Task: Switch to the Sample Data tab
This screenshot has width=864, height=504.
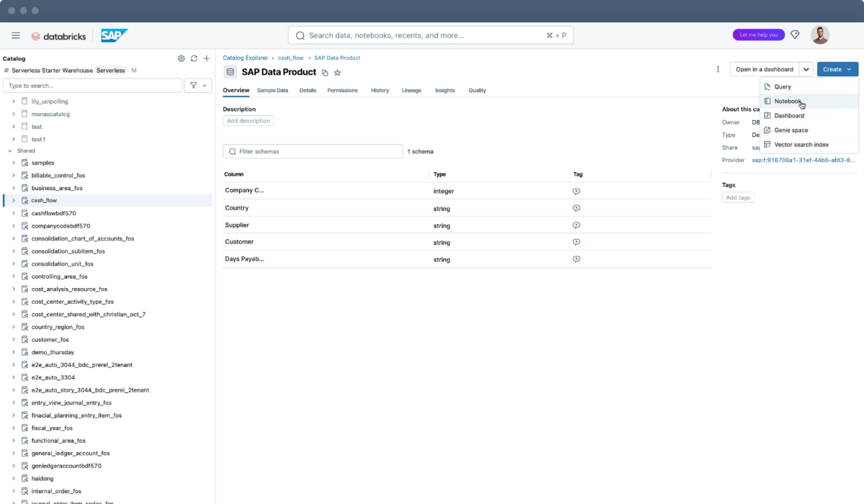Action: tap(272, 91)
